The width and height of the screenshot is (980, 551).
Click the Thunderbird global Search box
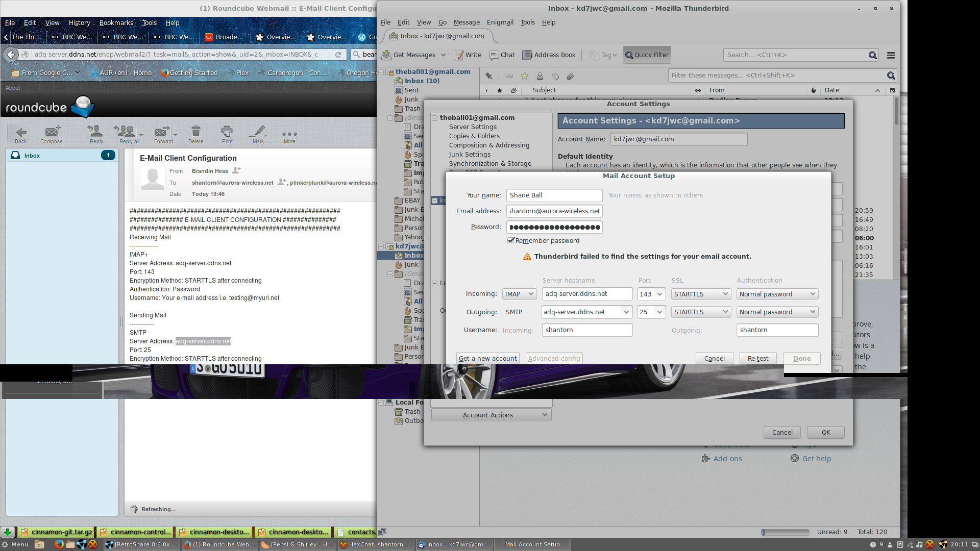click(x=800, y=55)
